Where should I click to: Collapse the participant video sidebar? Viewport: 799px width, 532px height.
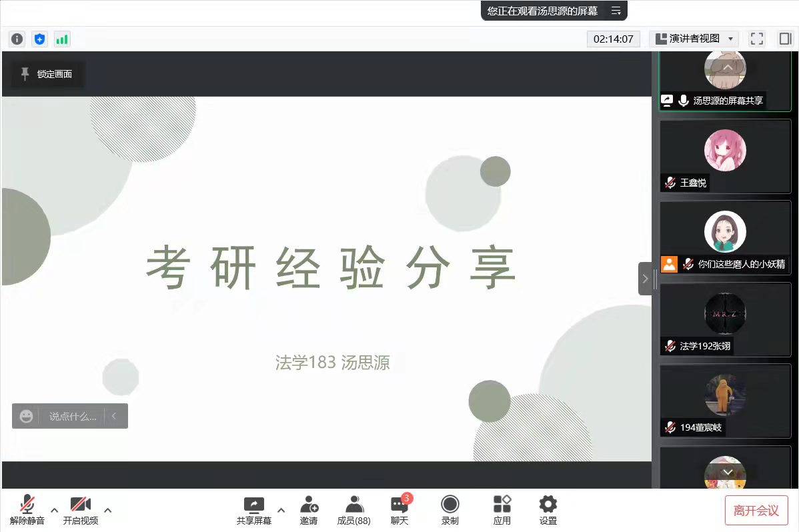coord(645,279)
